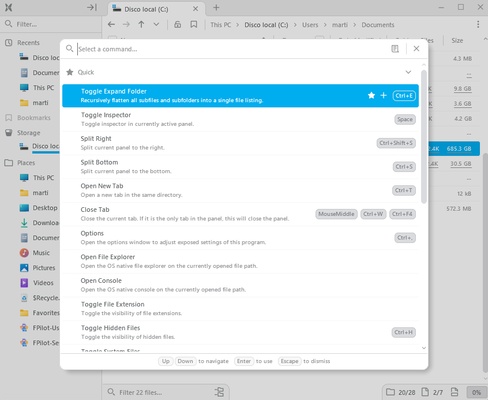Run the Open Console command
The image size is (488, 400).
(240, 285)
